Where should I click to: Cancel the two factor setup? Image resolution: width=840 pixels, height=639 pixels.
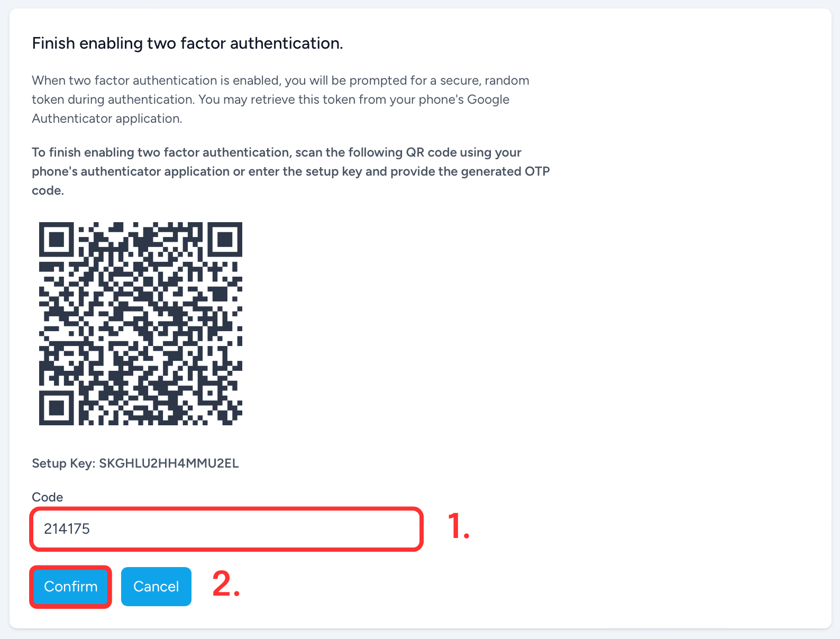(x=156, y=587)
